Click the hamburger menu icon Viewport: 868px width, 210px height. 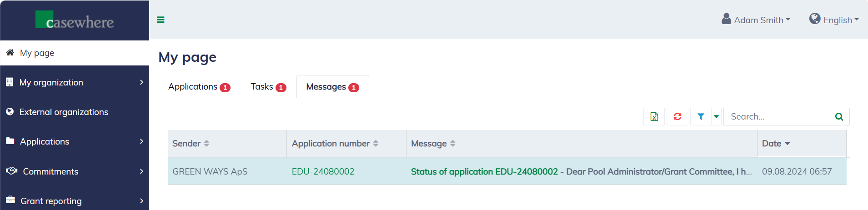[x=161, y=20]
